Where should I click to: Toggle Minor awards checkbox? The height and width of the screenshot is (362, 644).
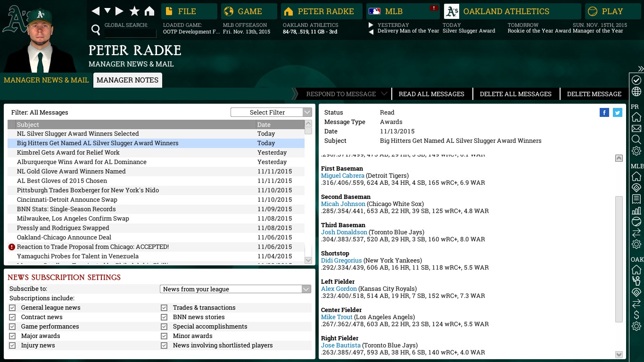tap(164, 336)
